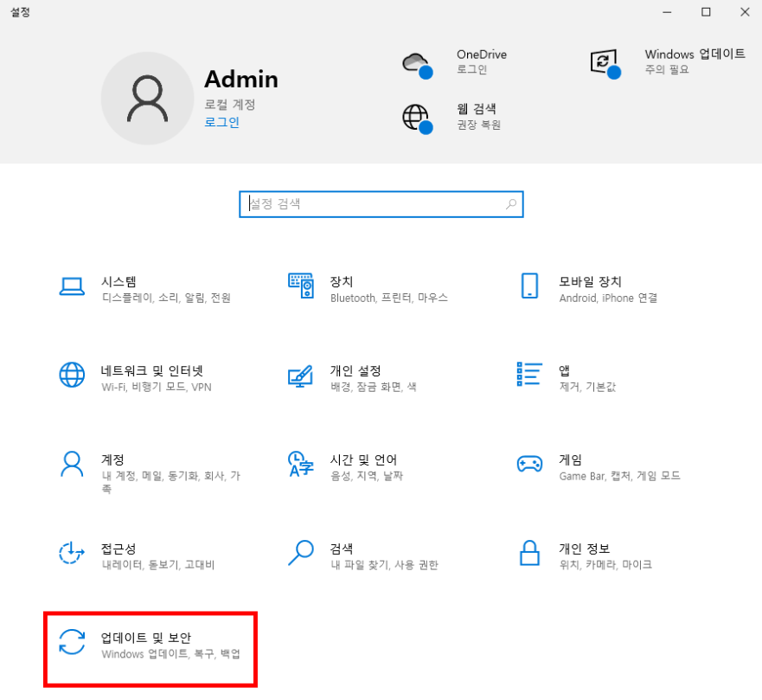
Task: Click Windows 업데이트, 복구, 백업 description
Action: point(170,654)
